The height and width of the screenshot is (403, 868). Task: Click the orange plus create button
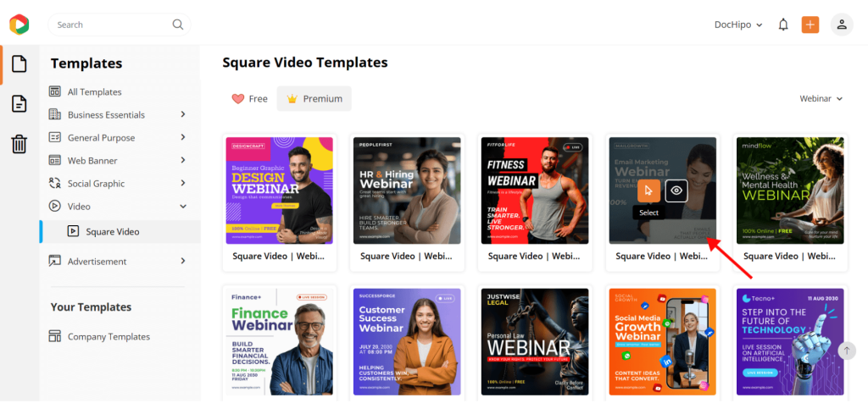coord(810,25)
